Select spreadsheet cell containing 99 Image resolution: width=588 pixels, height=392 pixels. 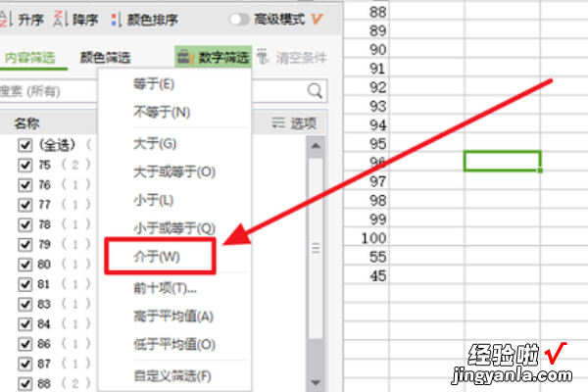[367, 220]
